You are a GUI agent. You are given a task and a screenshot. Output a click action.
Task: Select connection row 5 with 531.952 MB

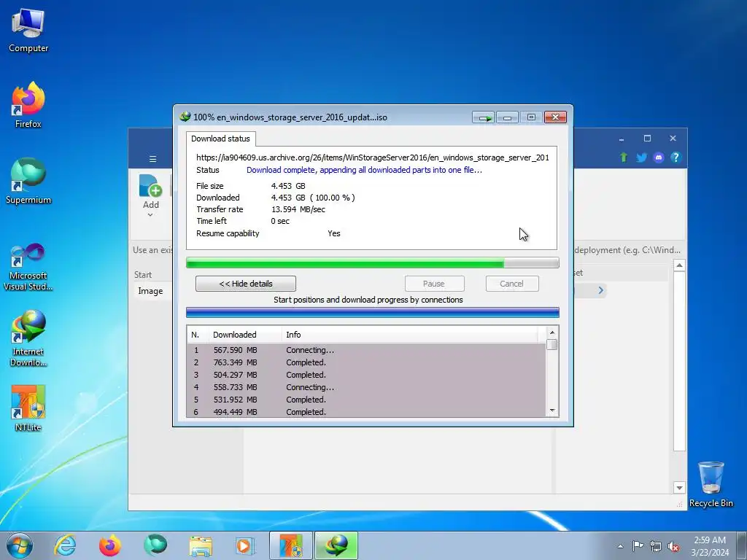point(366,400)
